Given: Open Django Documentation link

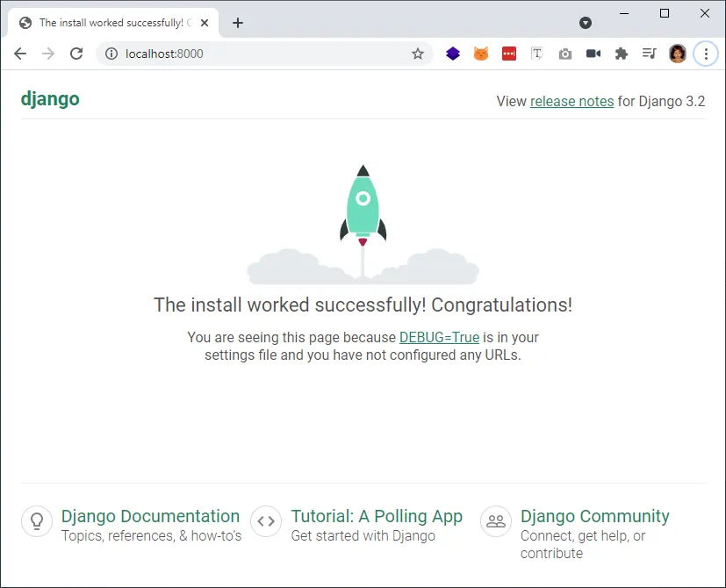Looking at the screenshot, I should pos(150,516).
